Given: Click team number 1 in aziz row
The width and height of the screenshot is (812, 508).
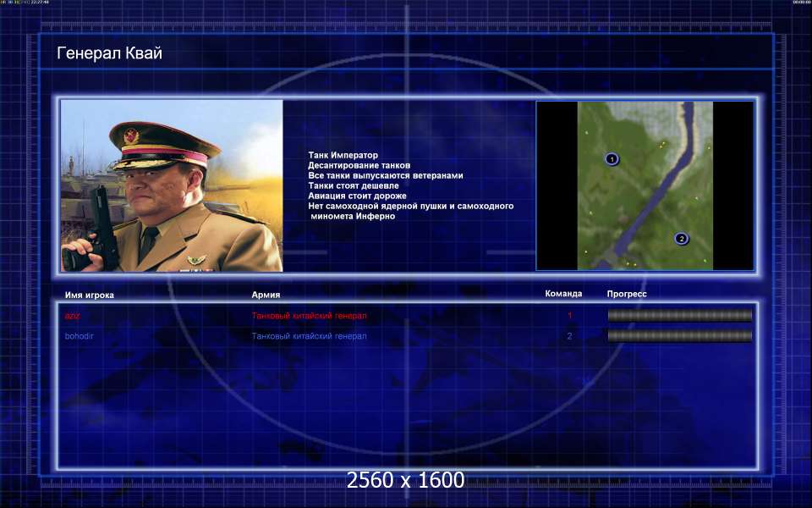Looking at the screenshot, I should [569, 316].
